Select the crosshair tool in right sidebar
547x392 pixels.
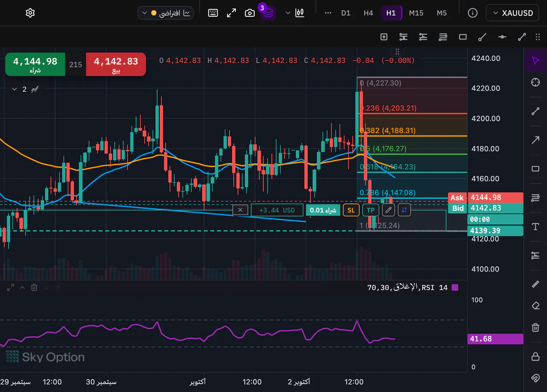coord(535,83)
